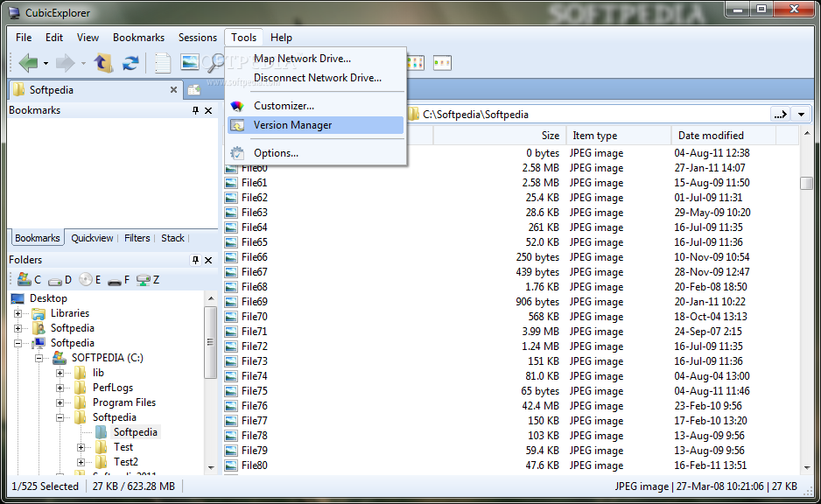Select Desktop in the folder tree
This screenshot has height=504, width=821.
point(48,298)
